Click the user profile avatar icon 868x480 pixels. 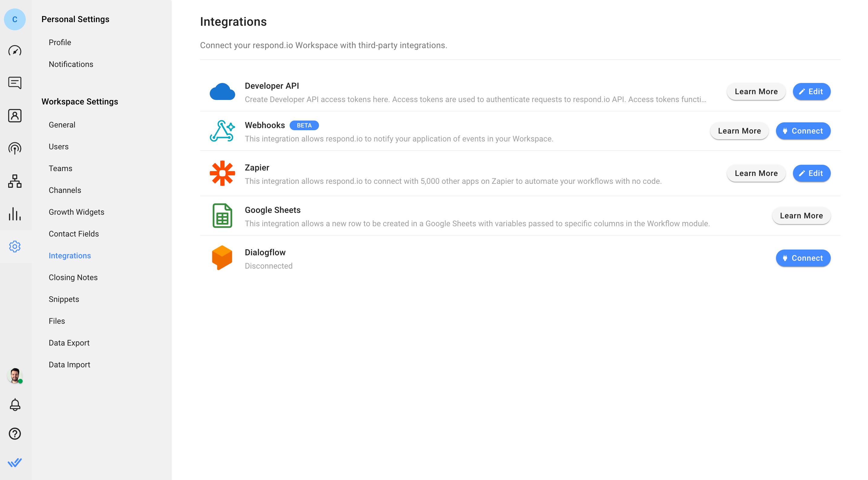pos(15,376)
